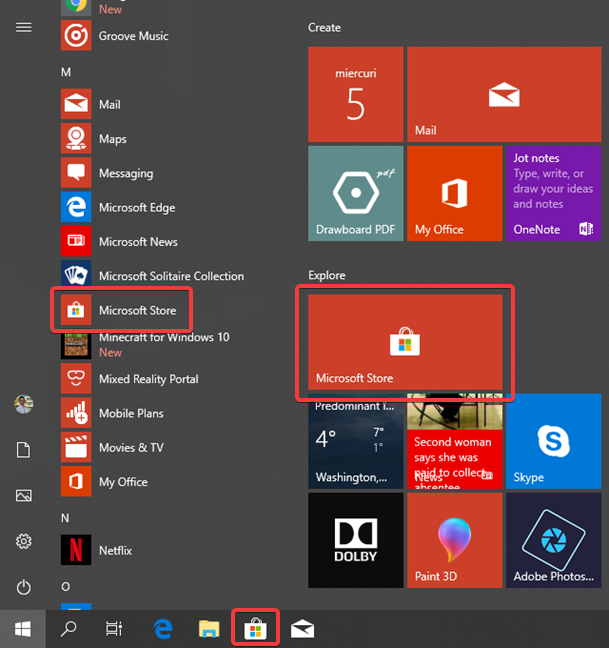609x648 pixels.
Task: Open the Microsoft Solitaire Collection icon
Action: coord(76,276)
